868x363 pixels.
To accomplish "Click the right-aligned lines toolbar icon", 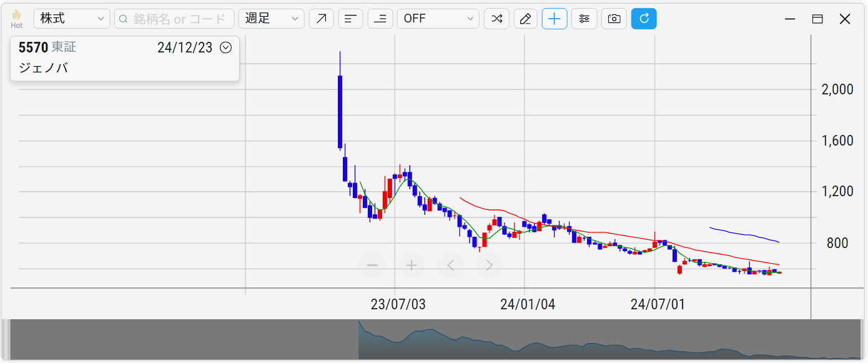I will tap(380, 19).
